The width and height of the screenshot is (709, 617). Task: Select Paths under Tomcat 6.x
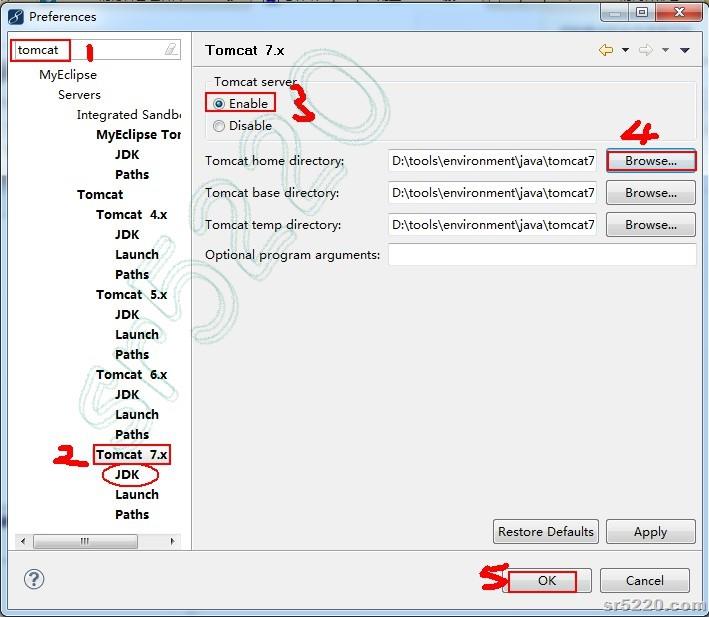[x=132, y=434]
